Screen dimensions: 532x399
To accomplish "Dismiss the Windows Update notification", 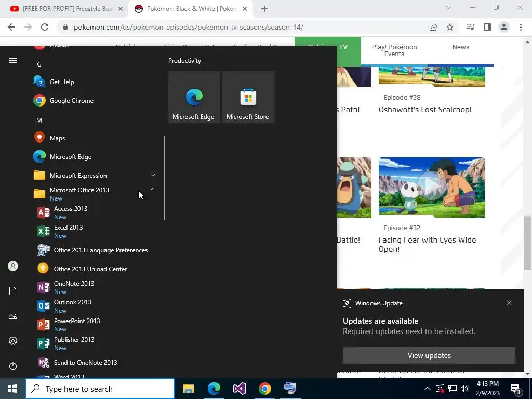I will 509,303.
